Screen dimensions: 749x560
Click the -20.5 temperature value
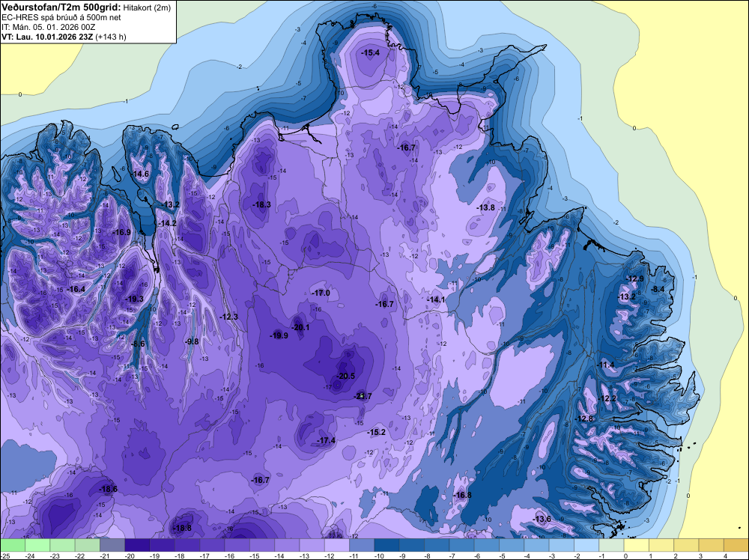coord(345,376)
